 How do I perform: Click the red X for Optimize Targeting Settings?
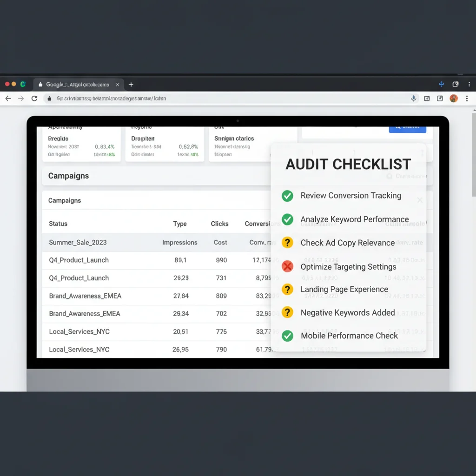click(287, 266)
